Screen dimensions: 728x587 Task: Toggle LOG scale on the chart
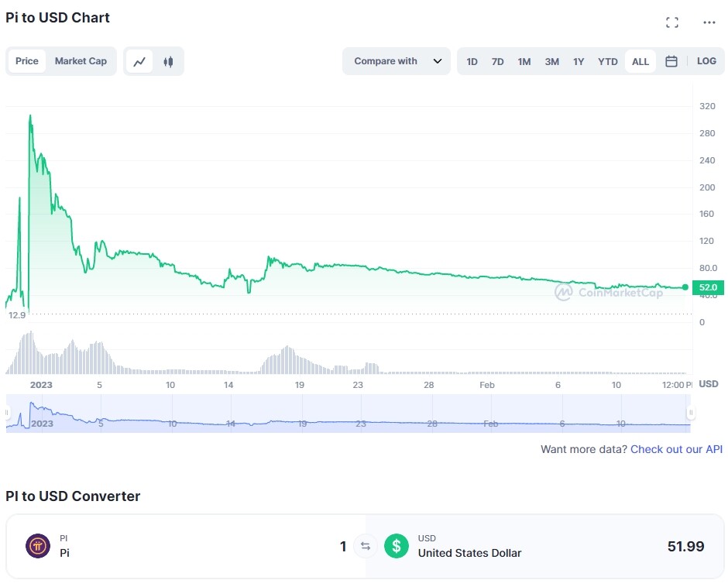pos(706,61)
